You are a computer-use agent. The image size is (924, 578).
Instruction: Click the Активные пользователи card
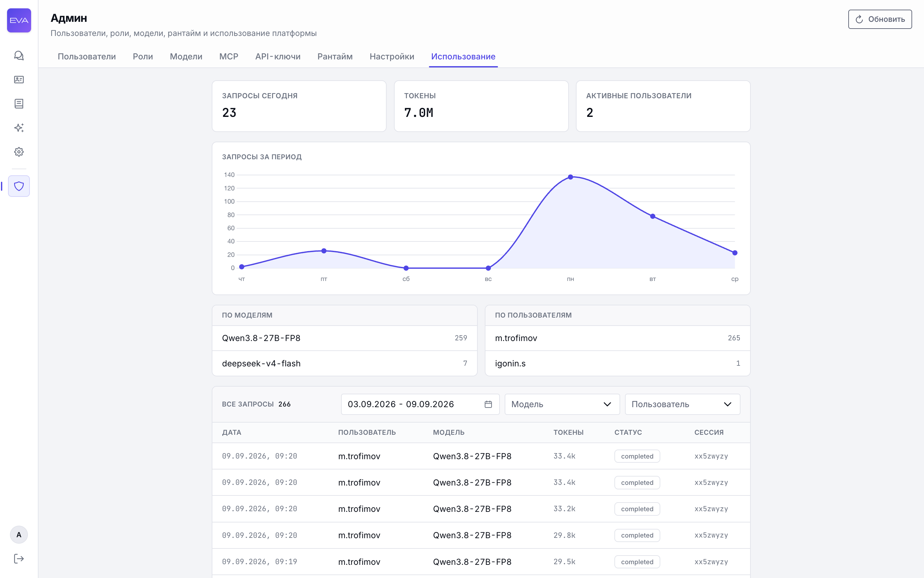click(x=663, y=106)
